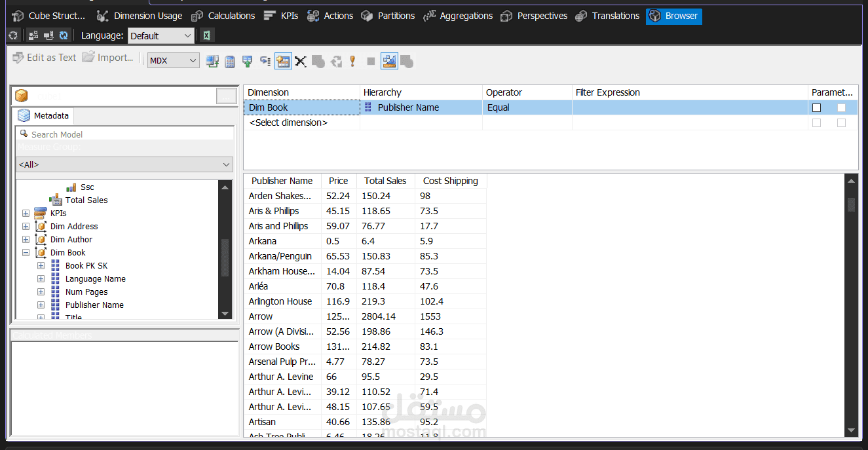Click the gray square Stop icon
The width and height of the screenshot is (868, 450).
371,61
